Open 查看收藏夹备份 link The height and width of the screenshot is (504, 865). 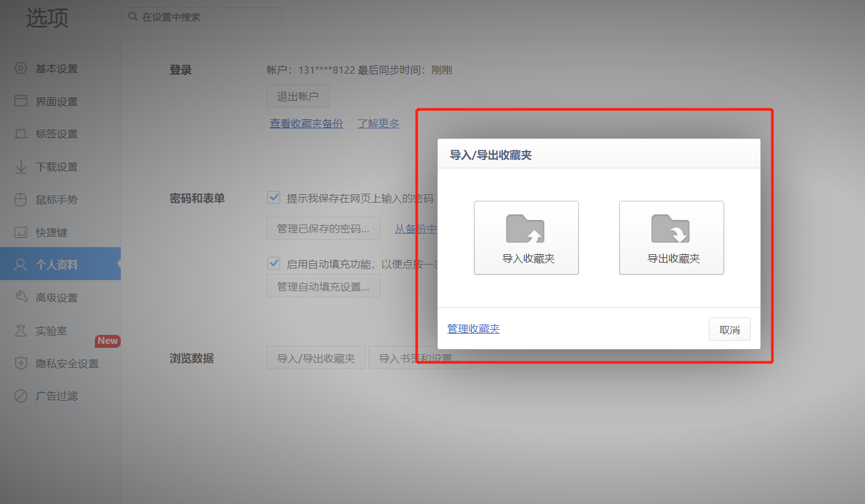[x=307, y=123]
